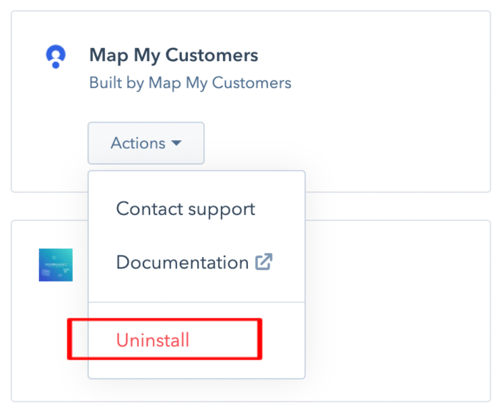Click the Actions caret arrow
This screenshot has height=409, width=500.
point(176,143)
